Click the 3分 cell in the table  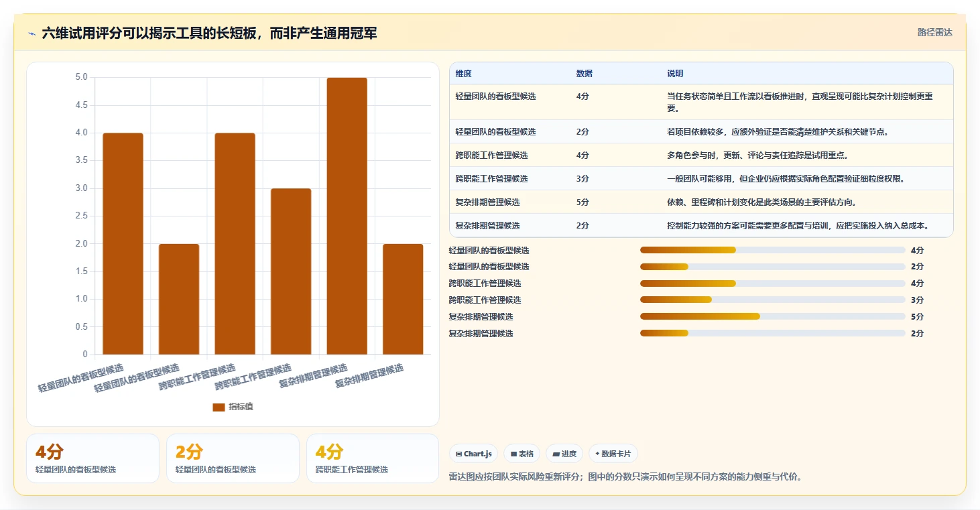coord(583,179)
